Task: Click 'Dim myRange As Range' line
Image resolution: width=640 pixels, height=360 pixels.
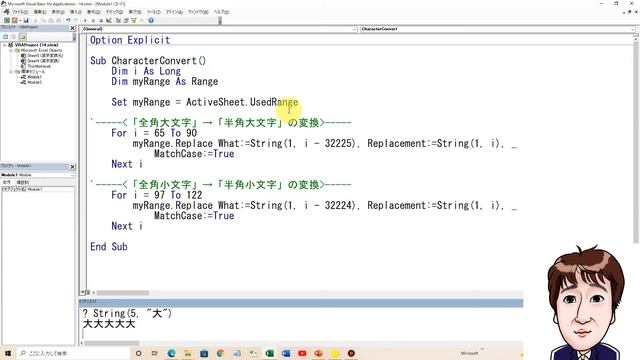Action: click(164, 81)
